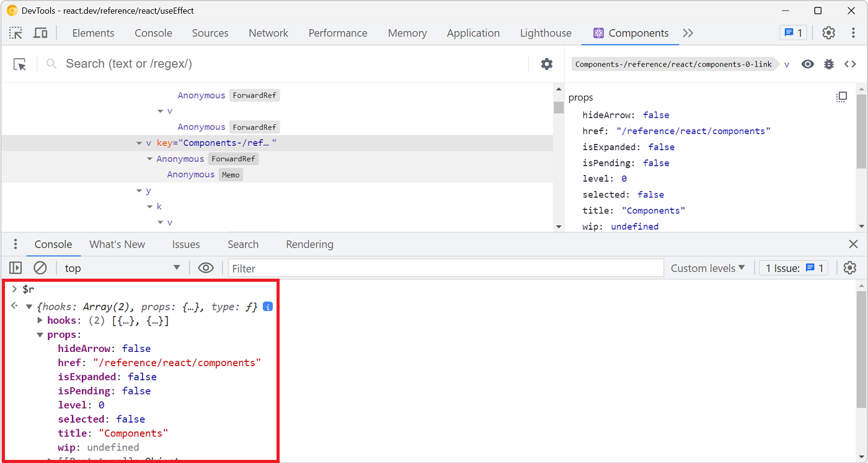Open the customize DevTools three-dot menu

point(852,33)
